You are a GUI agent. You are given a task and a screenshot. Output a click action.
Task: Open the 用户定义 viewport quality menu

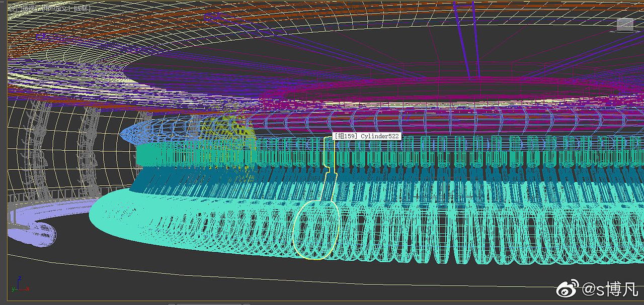click(56, 9)
